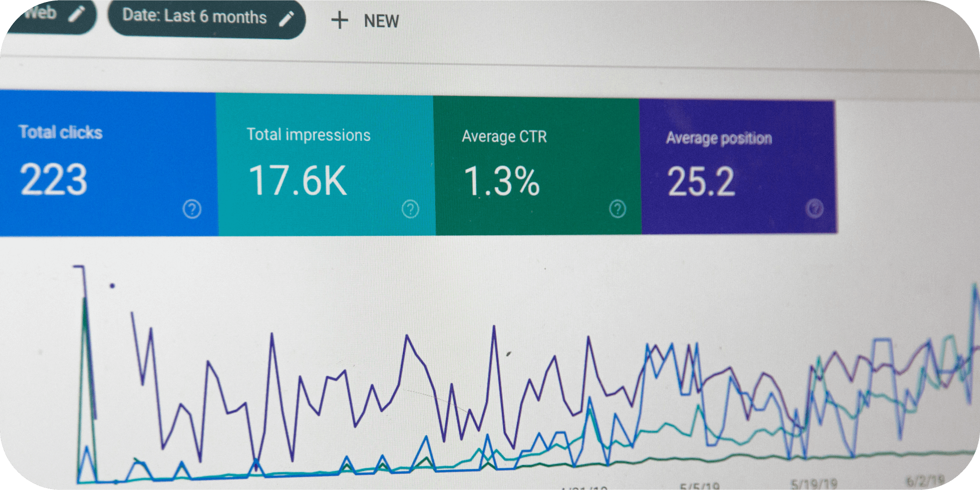Toggle the Total impressions metric label
The width and height of the screenshot is (980, 490).
click(x=308, y=135)
